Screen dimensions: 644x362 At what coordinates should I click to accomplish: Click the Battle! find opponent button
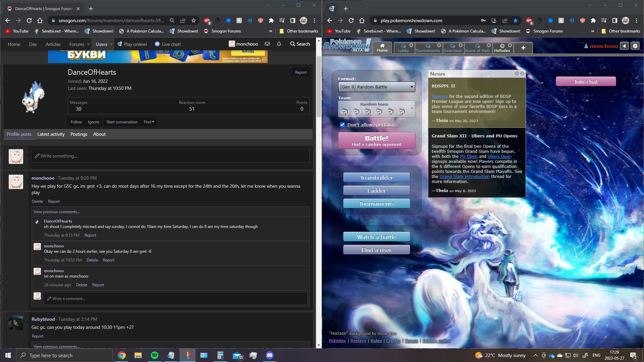pos(376,140)
